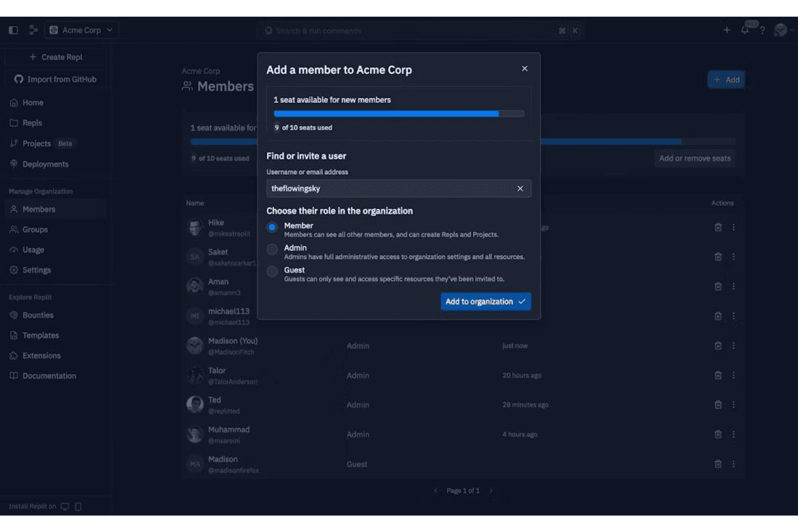Toggle the sidebar panel icon

pos(13,30)
